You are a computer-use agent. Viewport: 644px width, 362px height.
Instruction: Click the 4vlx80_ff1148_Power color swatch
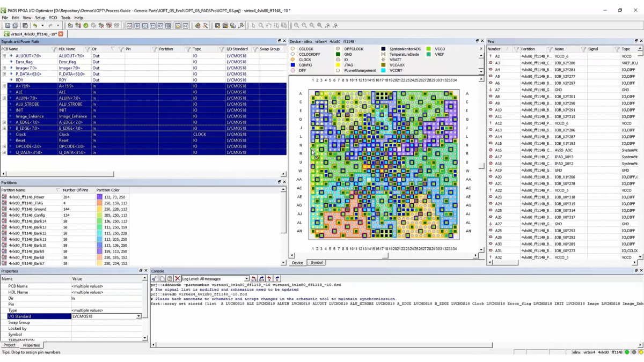(99, 197)
